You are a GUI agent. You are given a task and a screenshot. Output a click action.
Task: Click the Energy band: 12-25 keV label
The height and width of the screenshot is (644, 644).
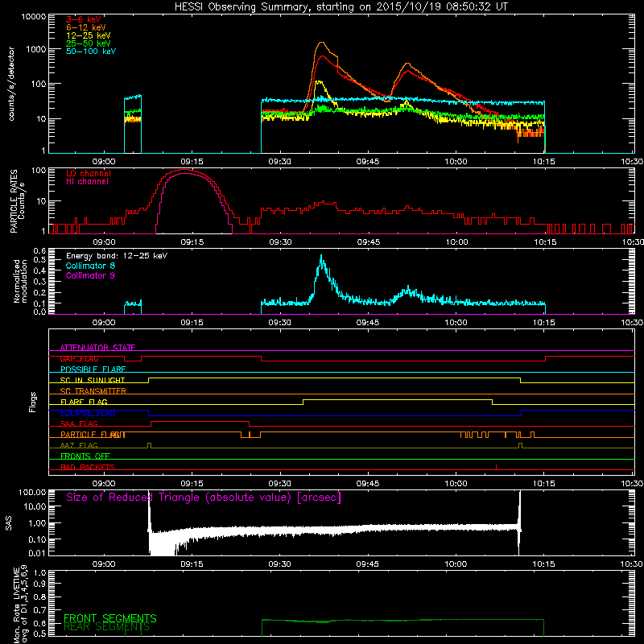[x=117, y=256]
